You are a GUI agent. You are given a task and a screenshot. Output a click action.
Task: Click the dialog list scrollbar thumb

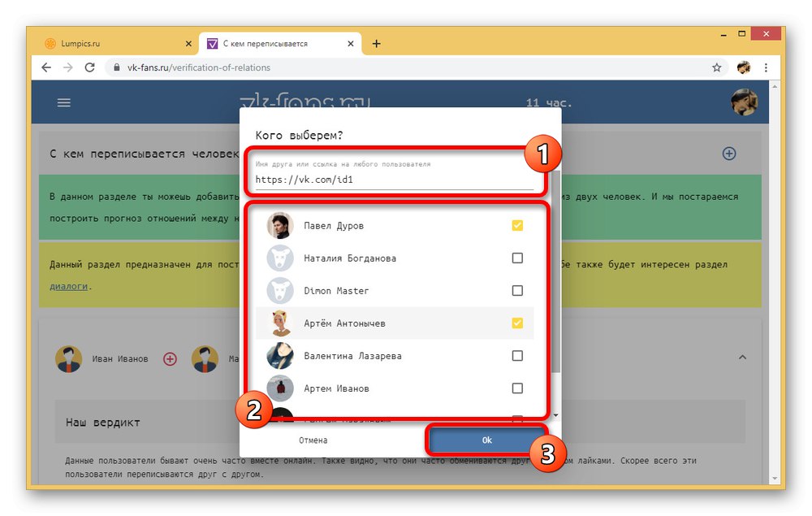click(x=555, y=270)
